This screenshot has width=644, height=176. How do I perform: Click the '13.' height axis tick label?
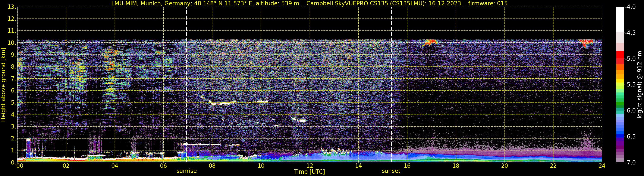(12, 7)
